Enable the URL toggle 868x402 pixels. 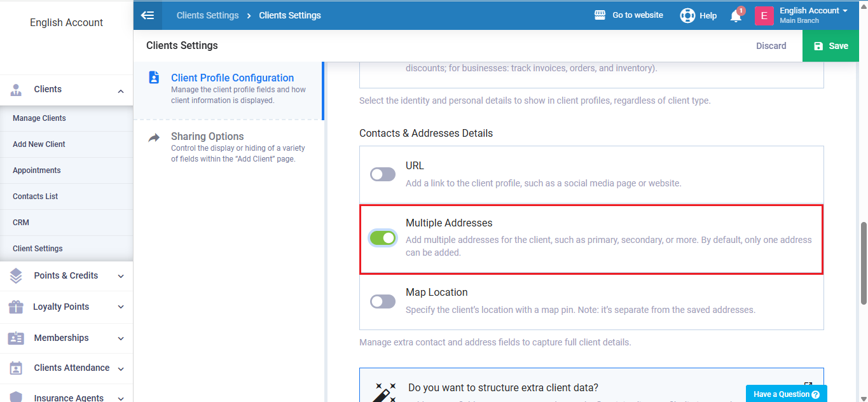383,174
